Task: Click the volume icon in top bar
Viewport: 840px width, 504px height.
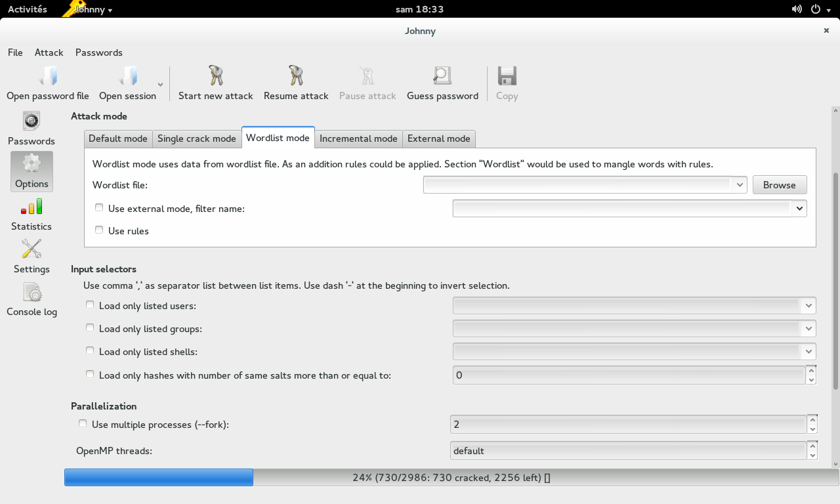Action: pyautogui.click(x=797, y=9)
